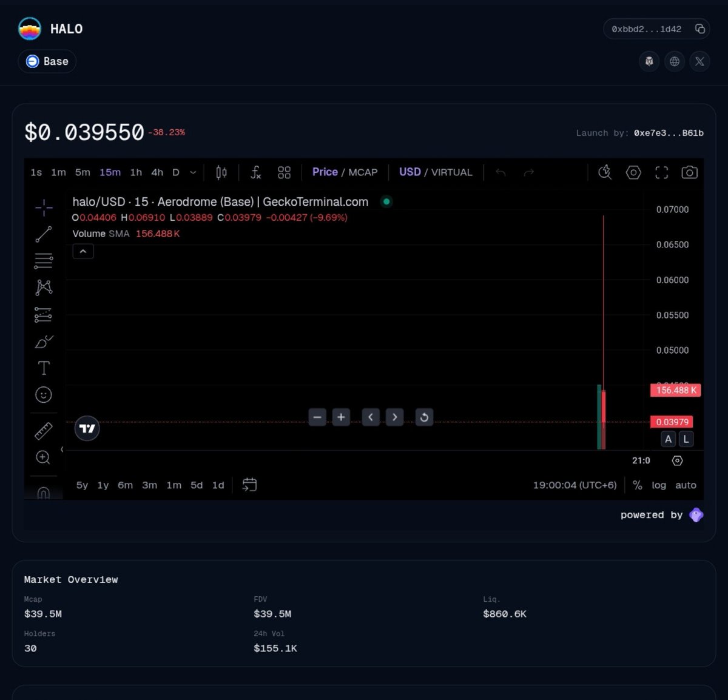Image resolution: width=728 pixels, height=700 pixels.
Task: Zoom out the chart with minus button
Action: 317,417
